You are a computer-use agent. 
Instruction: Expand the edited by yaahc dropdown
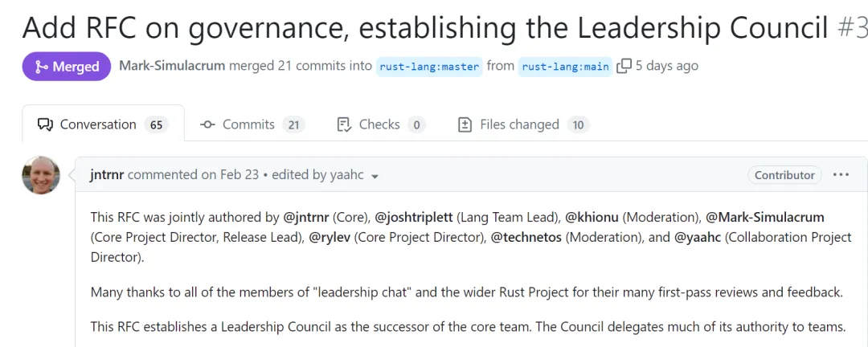375,176
